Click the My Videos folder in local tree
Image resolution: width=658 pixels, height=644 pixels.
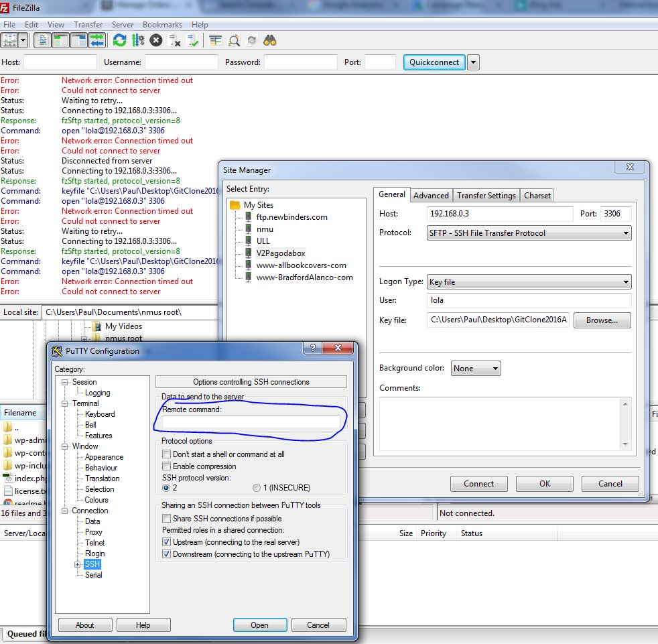(x=123, y=326)
